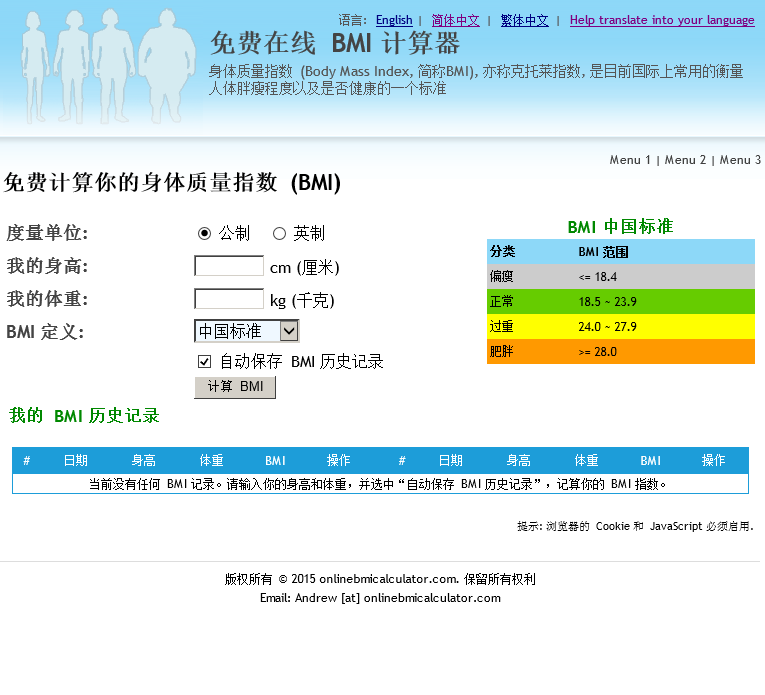Click the green 正常 18.5 ~ 23.9 row
Viewport: 765px width, 695px height.
click(x=621, y=301)
